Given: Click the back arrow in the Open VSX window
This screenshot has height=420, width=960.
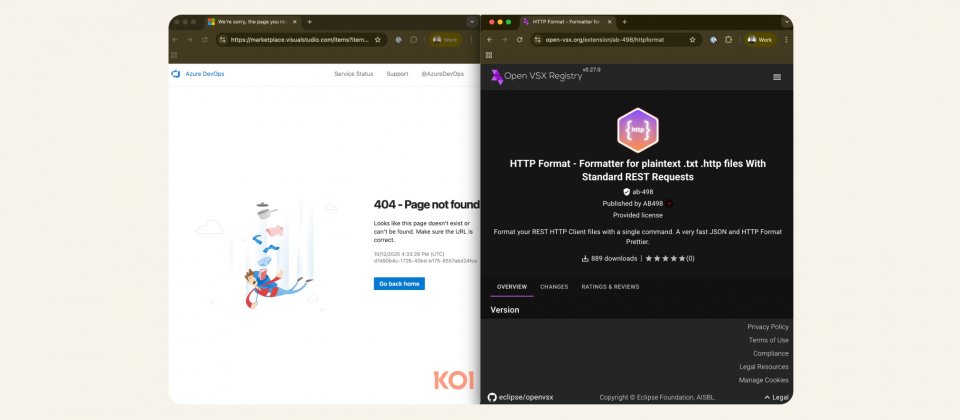Looking at the screenshot, I should 491,40.
